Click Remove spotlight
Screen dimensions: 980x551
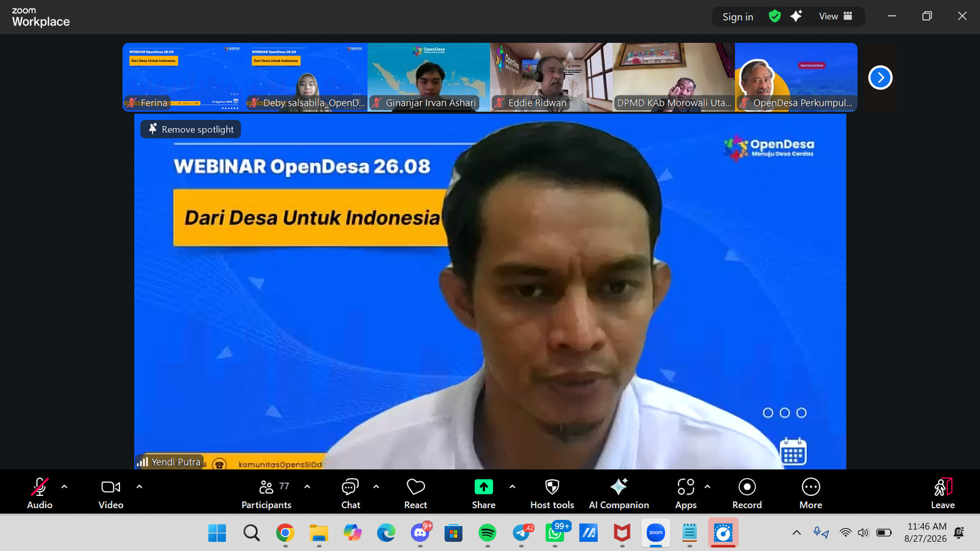(191, 129)
